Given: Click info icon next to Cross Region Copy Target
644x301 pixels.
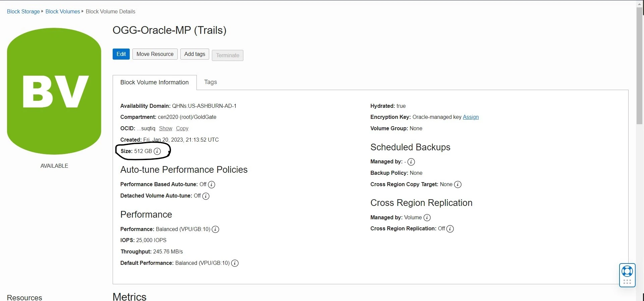Looking at the screenshot, I should pos(458,184).
